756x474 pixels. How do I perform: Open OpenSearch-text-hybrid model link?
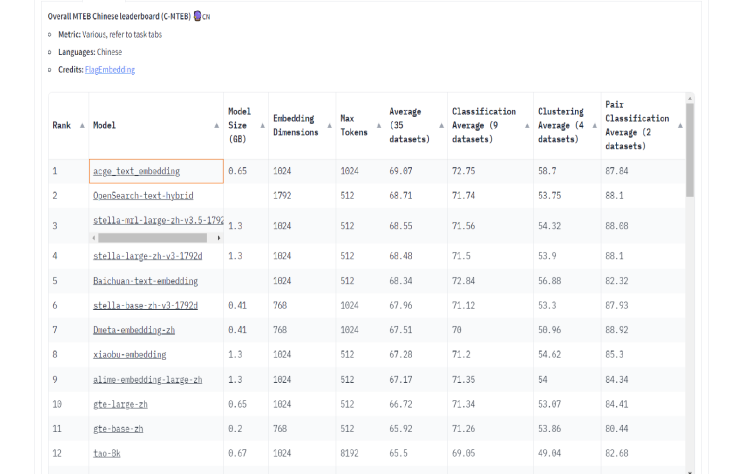[x=143, y=196]
